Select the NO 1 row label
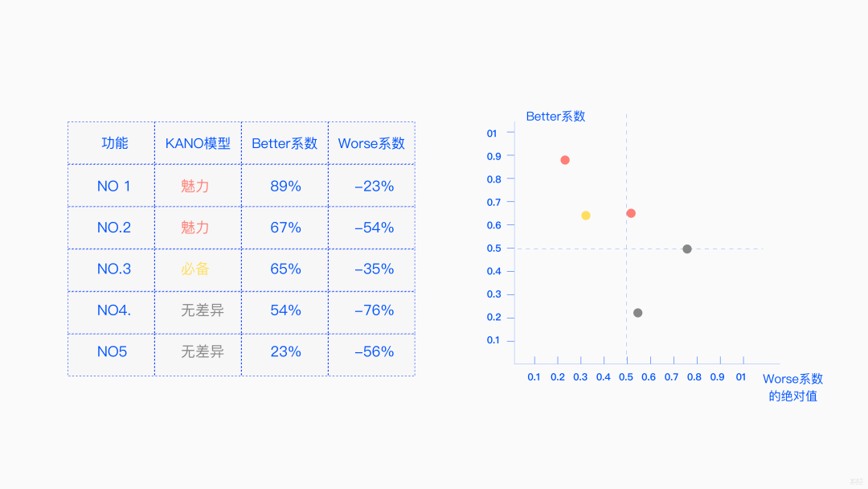 113,186
